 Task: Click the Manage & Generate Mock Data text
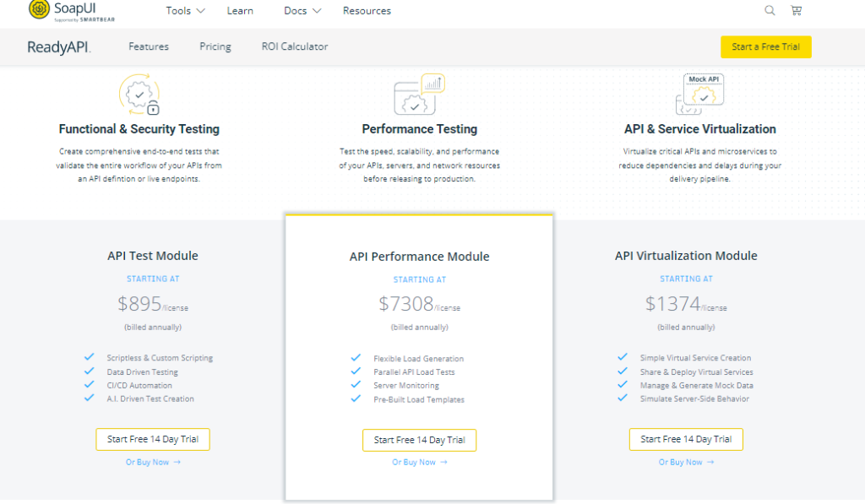697,386
